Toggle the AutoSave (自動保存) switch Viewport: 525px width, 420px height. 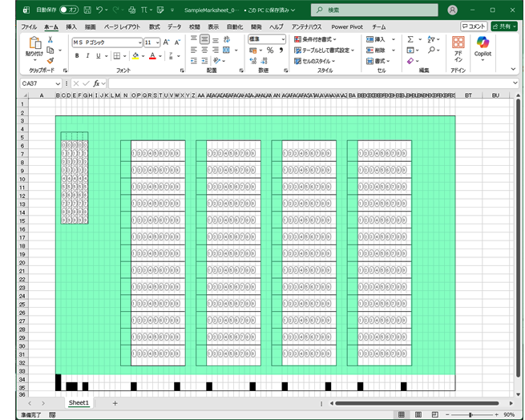(69, 10)
